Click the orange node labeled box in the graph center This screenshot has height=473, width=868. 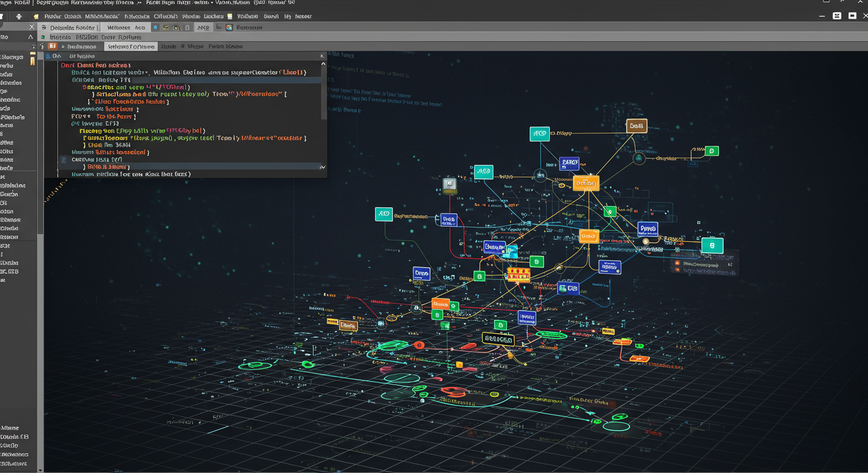click(588, 236)
